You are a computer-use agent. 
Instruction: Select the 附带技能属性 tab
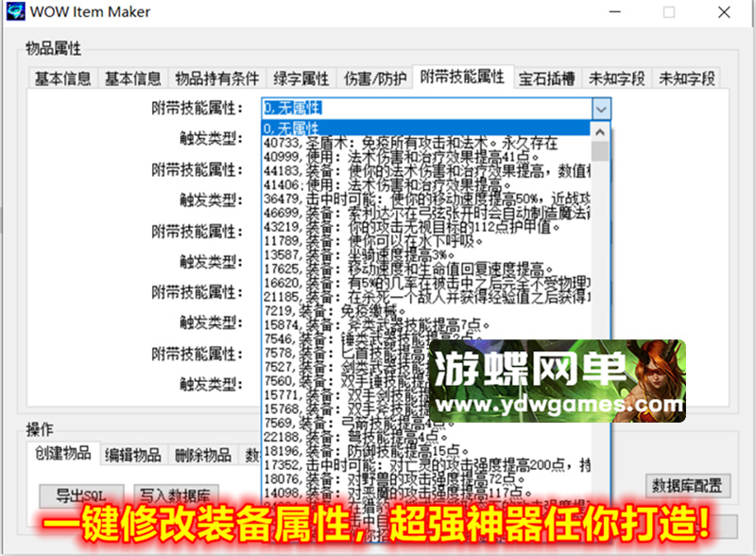point(462,77)
